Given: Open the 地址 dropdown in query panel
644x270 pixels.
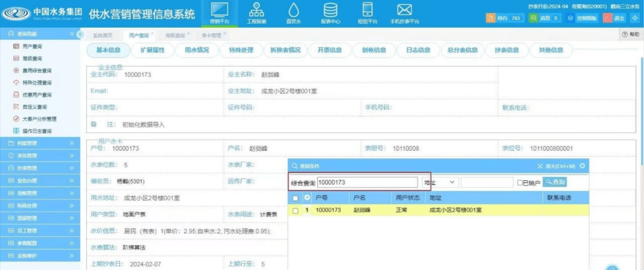Looking at the screenshot, I should pos(439,182).
